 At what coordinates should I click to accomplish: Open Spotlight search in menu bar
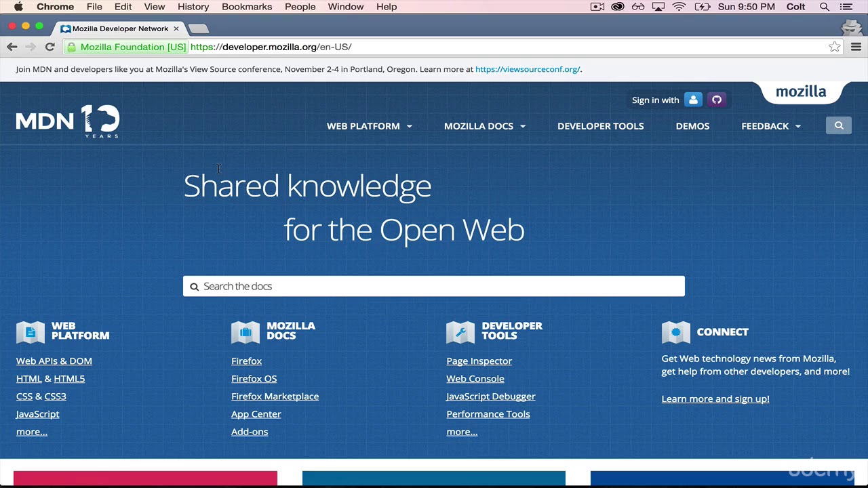point(825,7)
